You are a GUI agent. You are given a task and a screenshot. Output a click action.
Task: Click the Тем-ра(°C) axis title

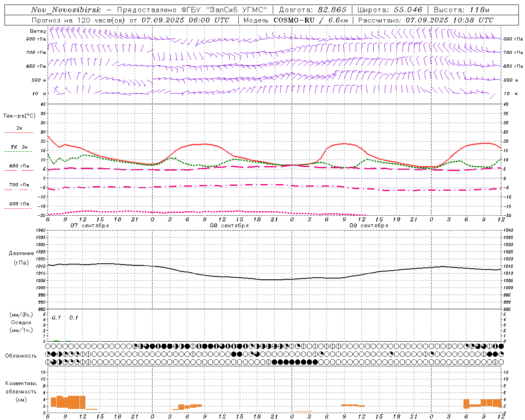click(x=19, y=116)
